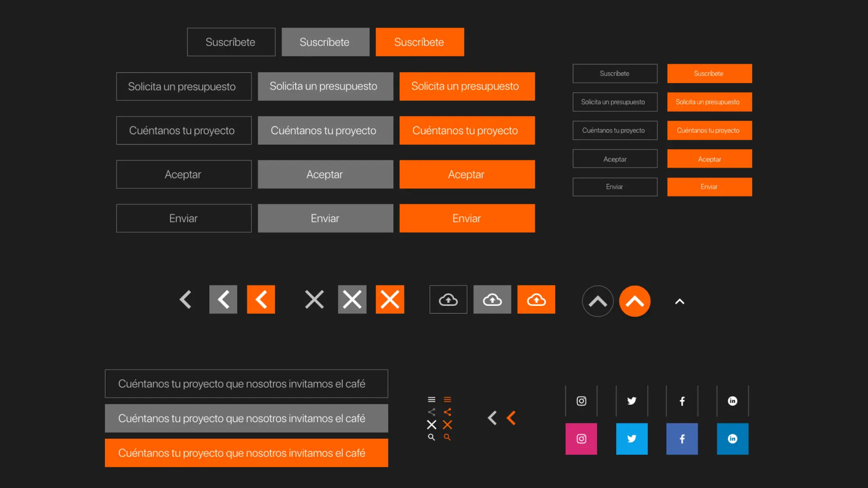Click the large plain X close icon
The image size is (868, 488).
(314, 299)
